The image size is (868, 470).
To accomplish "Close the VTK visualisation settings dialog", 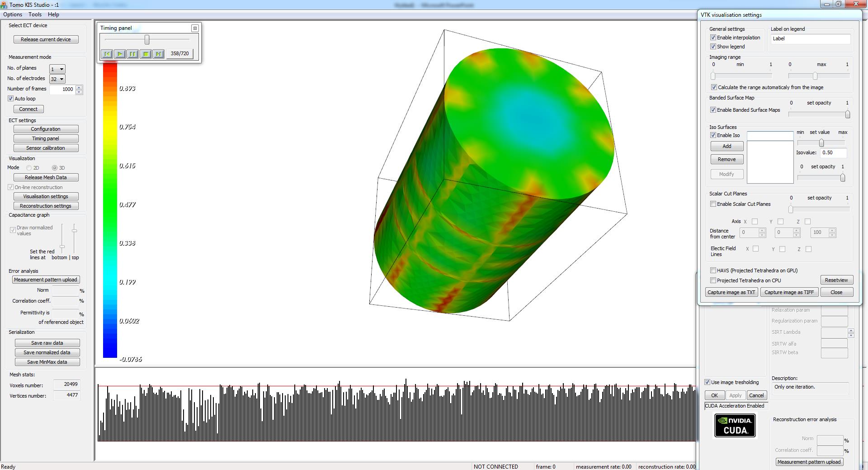I will click(x=836, y=292).
